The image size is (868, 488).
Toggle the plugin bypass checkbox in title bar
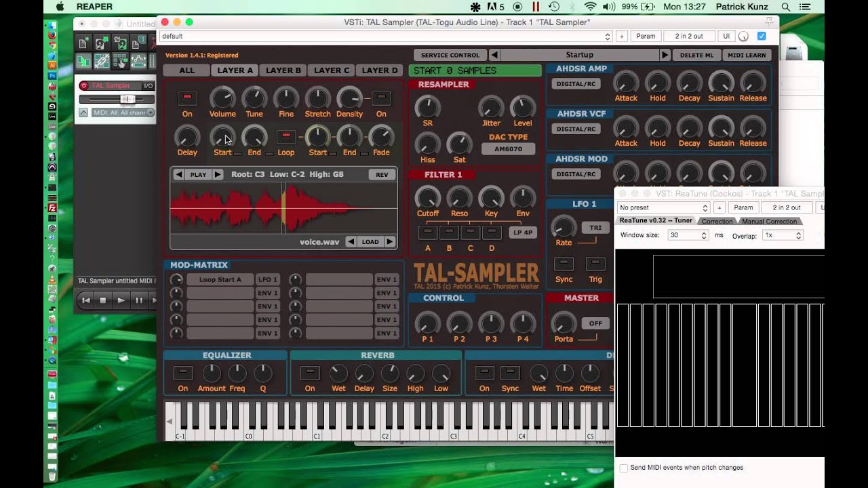point(762,36)
